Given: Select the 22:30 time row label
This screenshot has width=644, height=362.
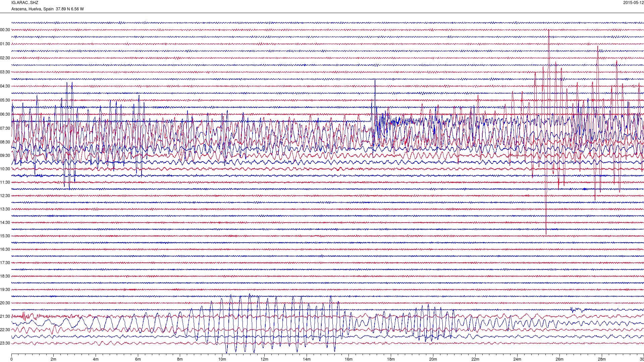Looking at the screenshot, I should point(5,330).
